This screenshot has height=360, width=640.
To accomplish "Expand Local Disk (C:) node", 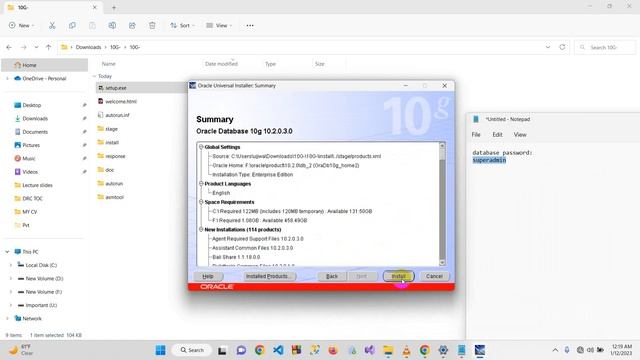I will [11, 265].
